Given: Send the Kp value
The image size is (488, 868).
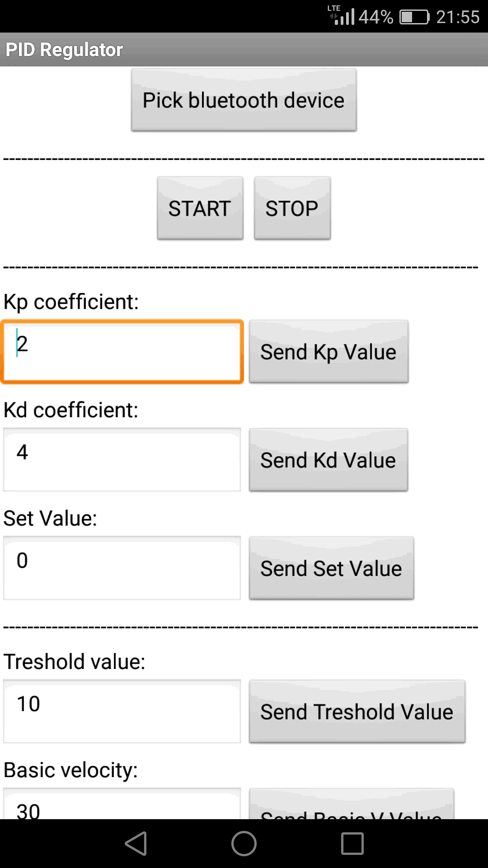Looking at the screenshot, I should click(x=328, y=352).
